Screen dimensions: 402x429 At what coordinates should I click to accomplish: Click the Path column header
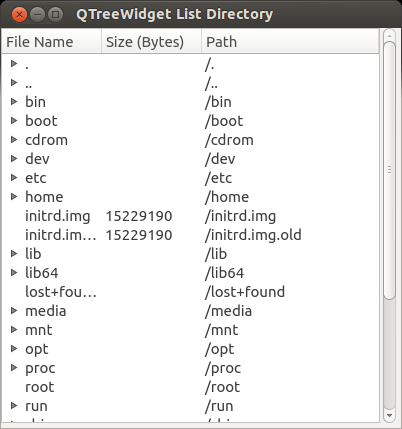click(x=290, y=41)
